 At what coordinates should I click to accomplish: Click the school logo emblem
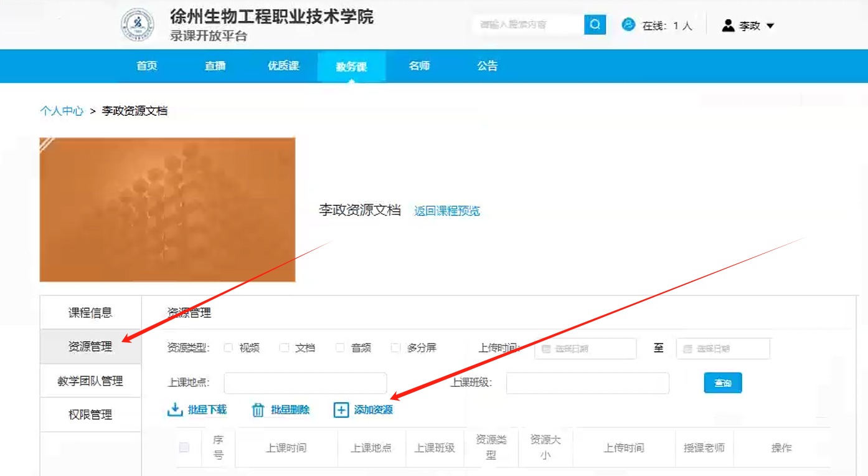click(137, 26)
